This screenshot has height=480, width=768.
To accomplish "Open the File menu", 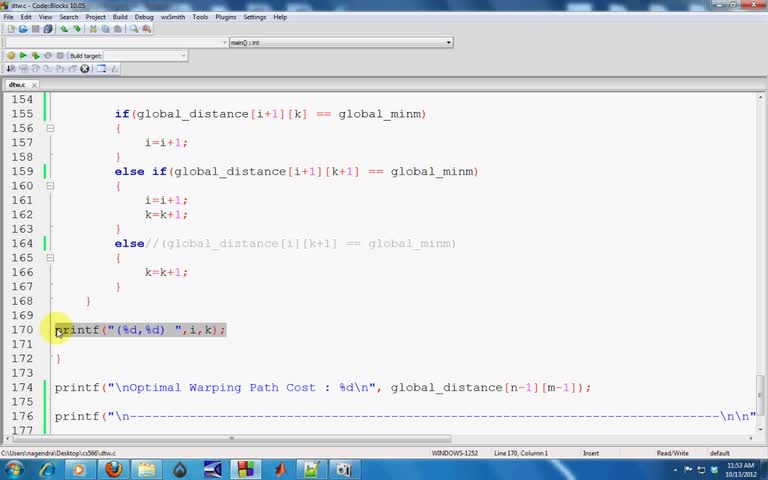I will tap(8, 17).
